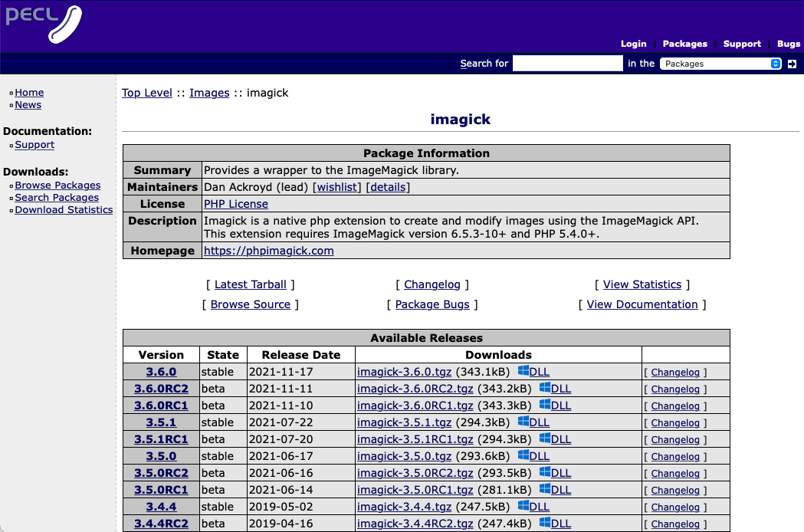Download the Latest Tarball
The width and height of the screenshot is (804, 532).
click(250, 284)
